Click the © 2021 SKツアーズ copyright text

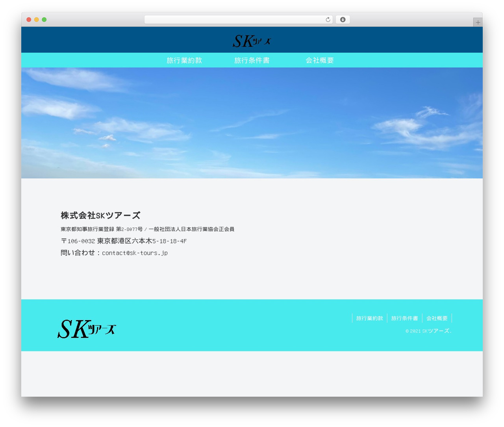point(428,331)
